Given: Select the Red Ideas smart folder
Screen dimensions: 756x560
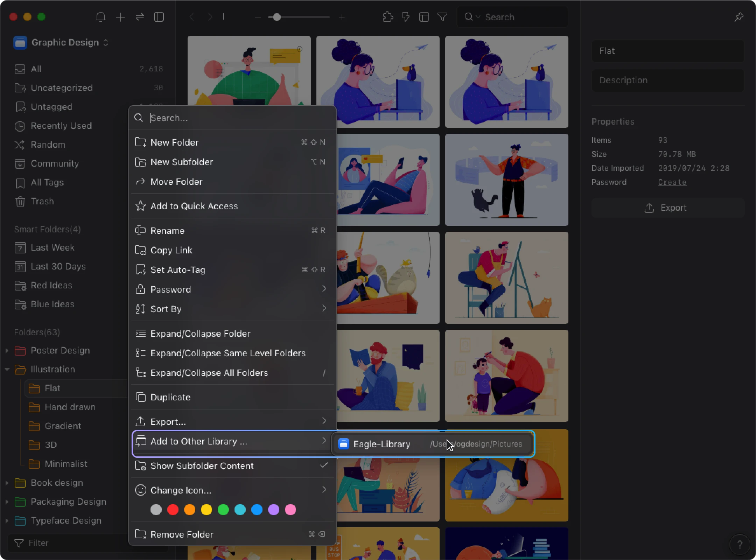Looking at the screenshot, I should (x=69, y=285).
